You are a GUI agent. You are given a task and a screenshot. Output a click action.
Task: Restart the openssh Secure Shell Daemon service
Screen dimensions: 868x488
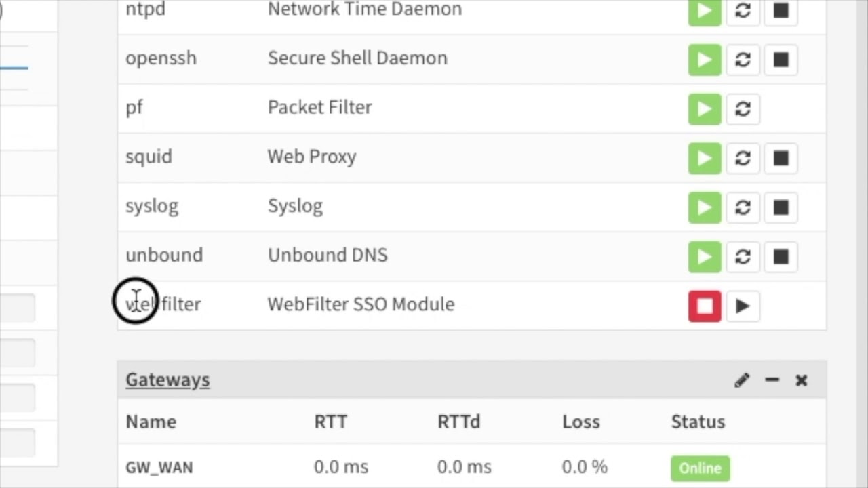pos(743,60)
